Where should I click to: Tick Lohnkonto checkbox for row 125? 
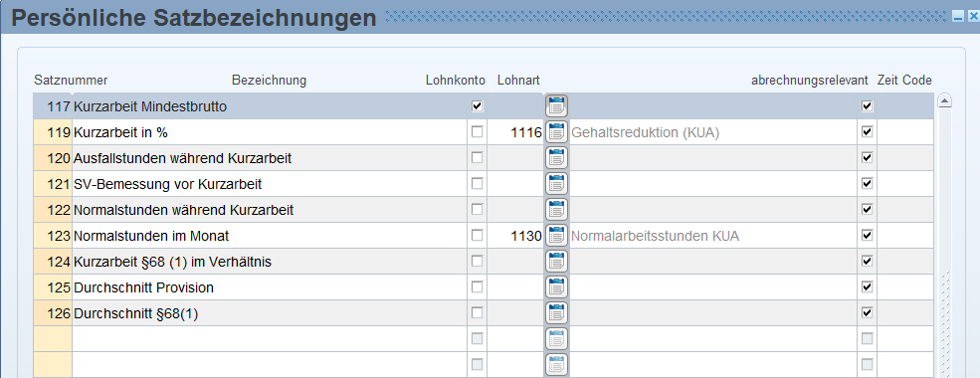[x=478, y=286]
